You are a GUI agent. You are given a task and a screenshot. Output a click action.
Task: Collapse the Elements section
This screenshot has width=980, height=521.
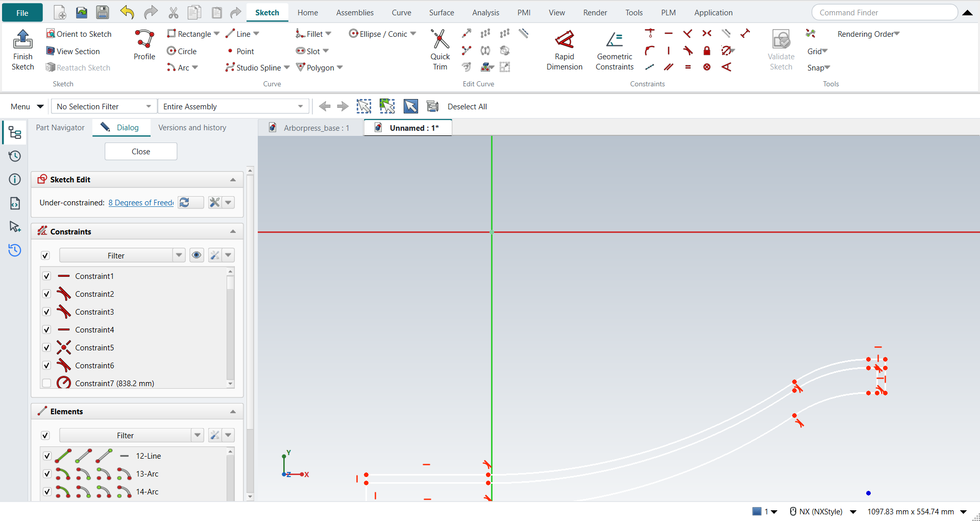coord(233,412)
